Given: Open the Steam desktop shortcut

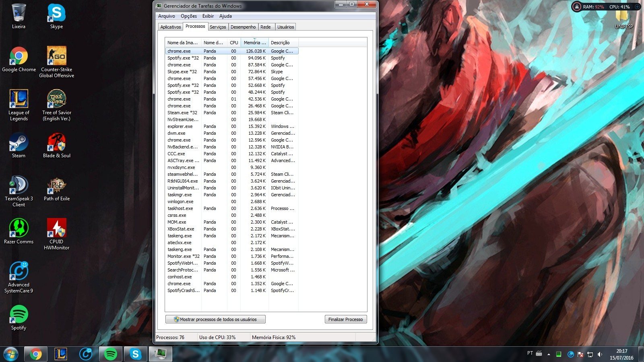Looking at the screenshot, I should pyautogui.click(x=19, y=145).
